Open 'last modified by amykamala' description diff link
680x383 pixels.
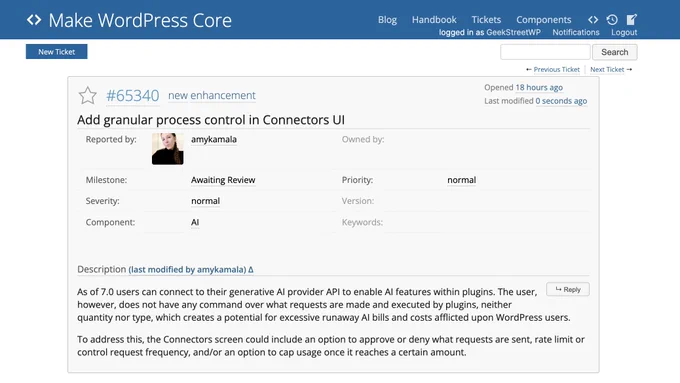tap(191, 269)
